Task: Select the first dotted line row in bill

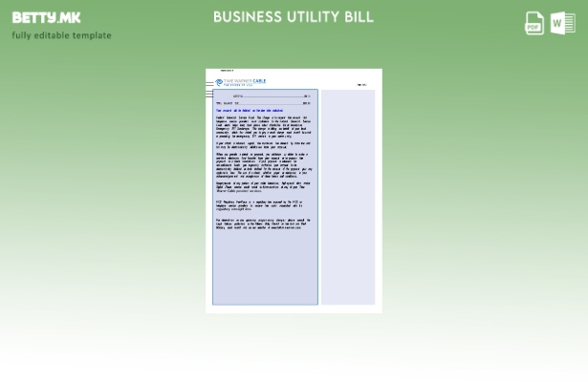Action: coord(263,96)
